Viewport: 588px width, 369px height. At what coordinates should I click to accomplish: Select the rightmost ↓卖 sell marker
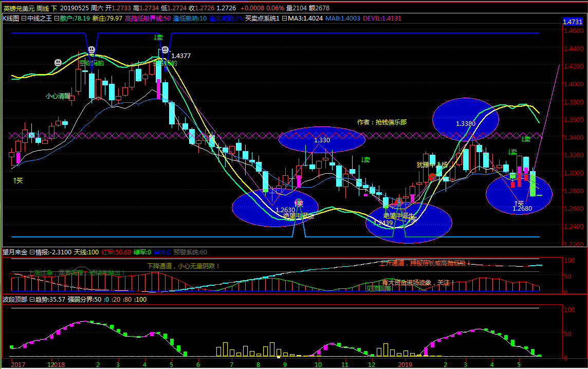(x=526, y=139)
